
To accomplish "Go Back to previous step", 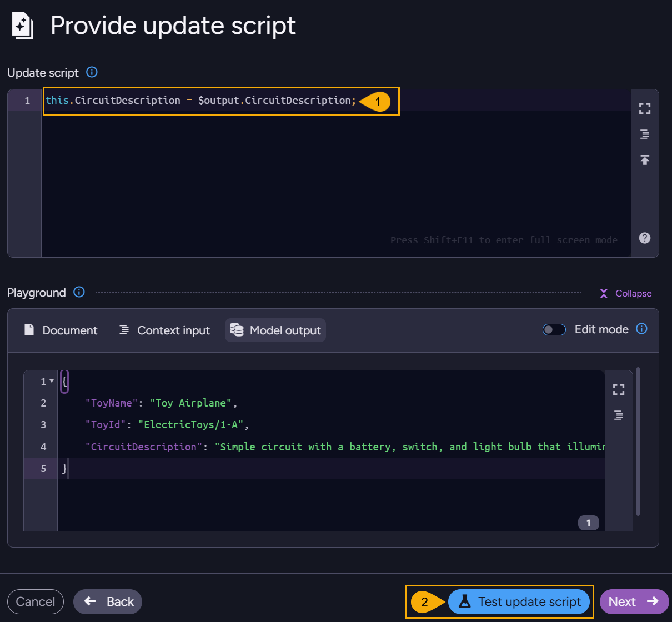I will click(x=108, y=601).
